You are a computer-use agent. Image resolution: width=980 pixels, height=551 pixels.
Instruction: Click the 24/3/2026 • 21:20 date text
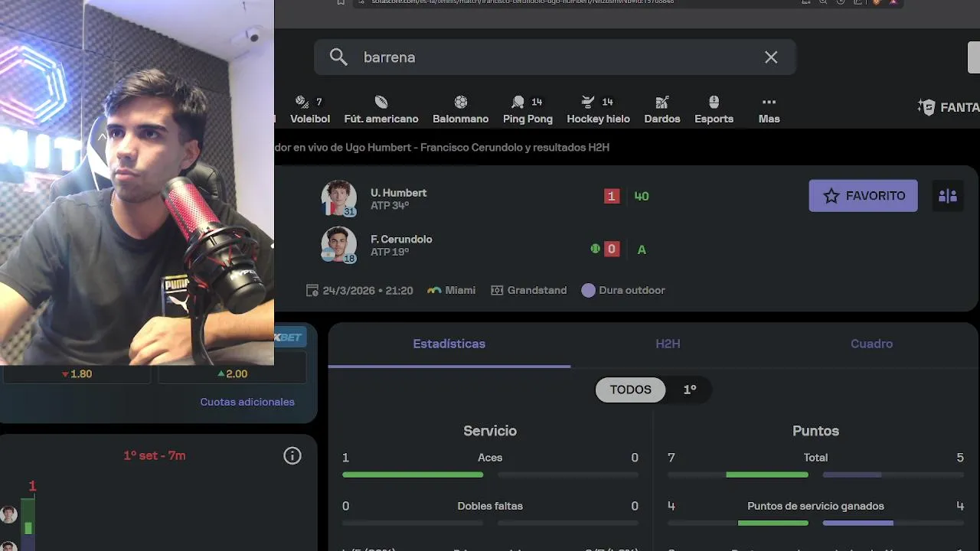coord(367,290)
